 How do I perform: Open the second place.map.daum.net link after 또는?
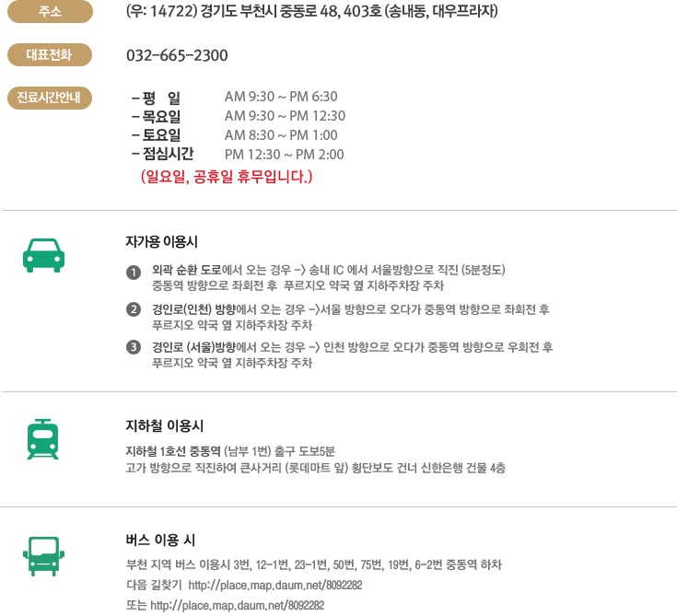237,605
